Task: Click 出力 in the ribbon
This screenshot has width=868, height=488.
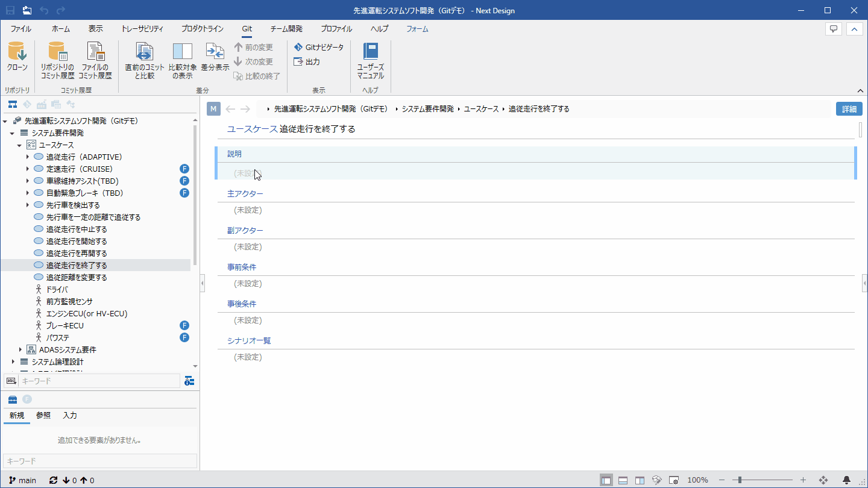Action: [307, 61]
